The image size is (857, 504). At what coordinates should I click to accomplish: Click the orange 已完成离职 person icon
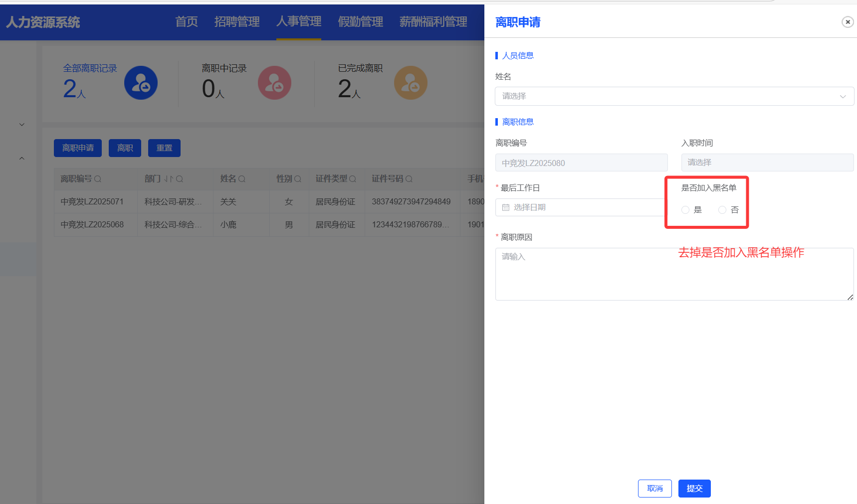point(411,83)
